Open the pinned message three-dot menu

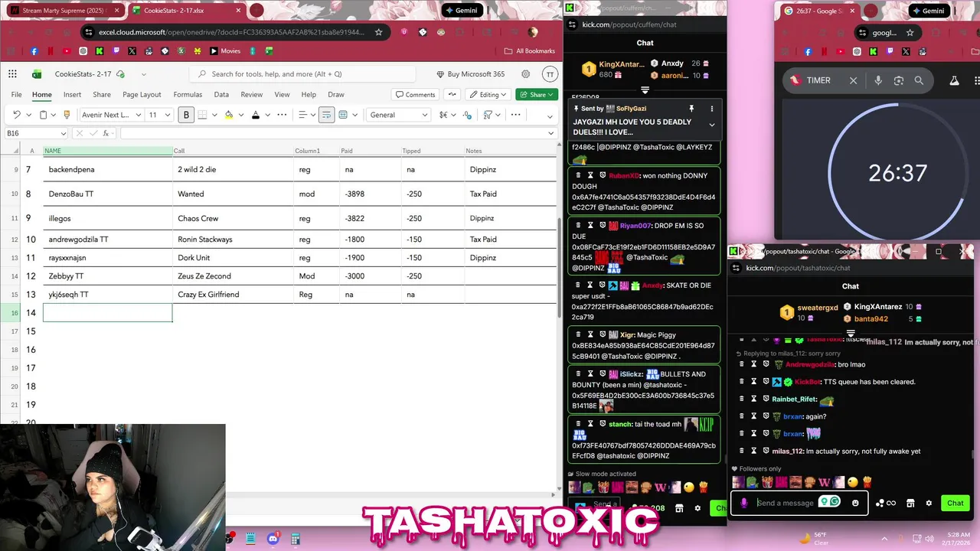pyautogui.click(x=711, y=109)
